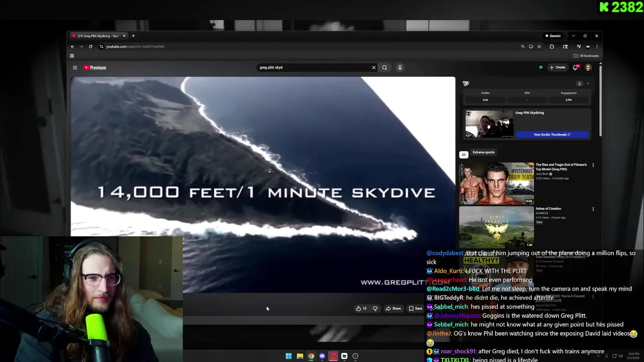Click the Gemini button in title bar

pos(553,36)
